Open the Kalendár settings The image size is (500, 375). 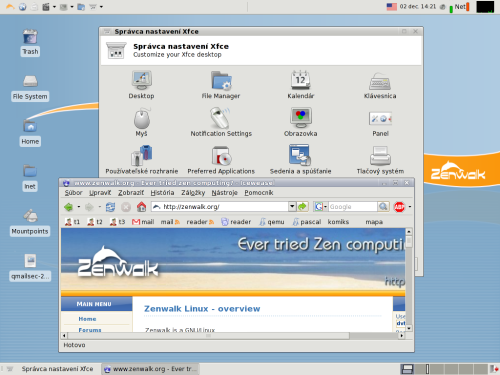click(x=301, y=85)
